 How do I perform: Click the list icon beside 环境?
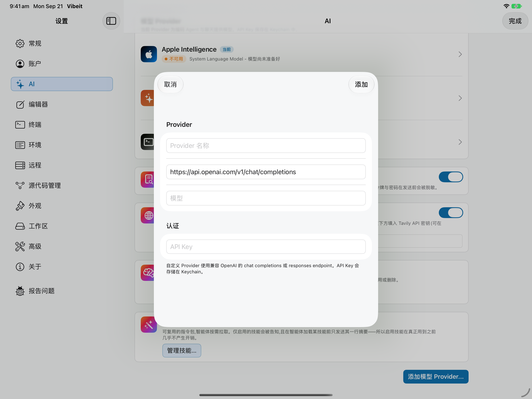click(x=20, y=145)
